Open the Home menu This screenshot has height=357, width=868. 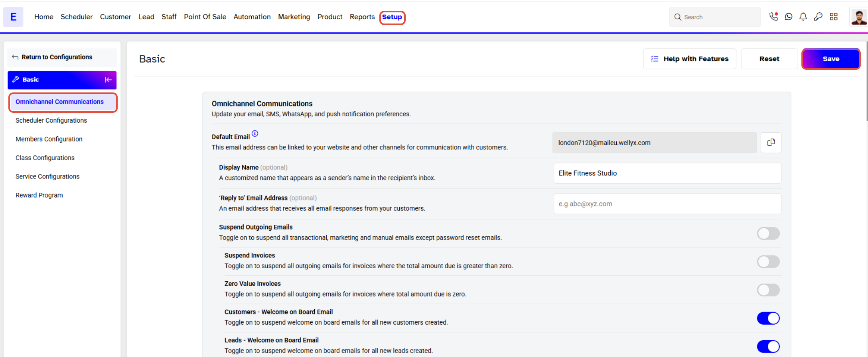[44, 17]
